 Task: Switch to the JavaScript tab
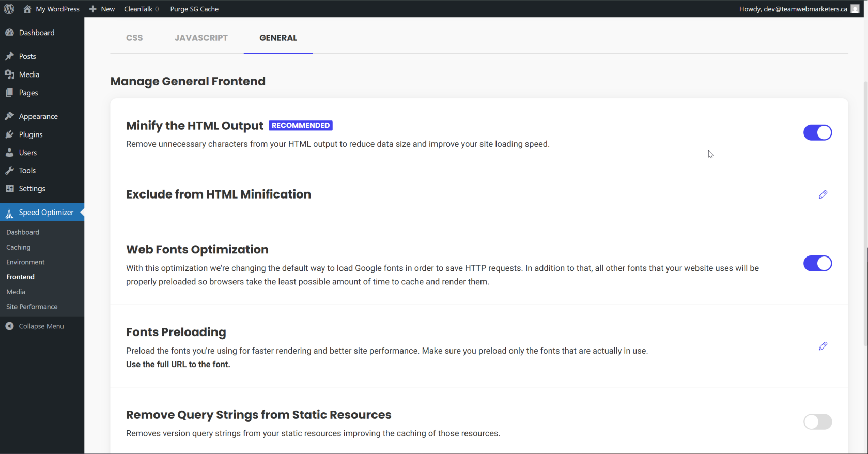(x=201, y=38)
